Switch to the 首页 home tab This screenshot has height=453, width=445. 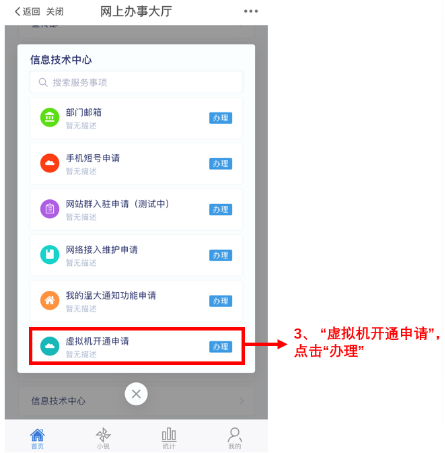point(37,438)
